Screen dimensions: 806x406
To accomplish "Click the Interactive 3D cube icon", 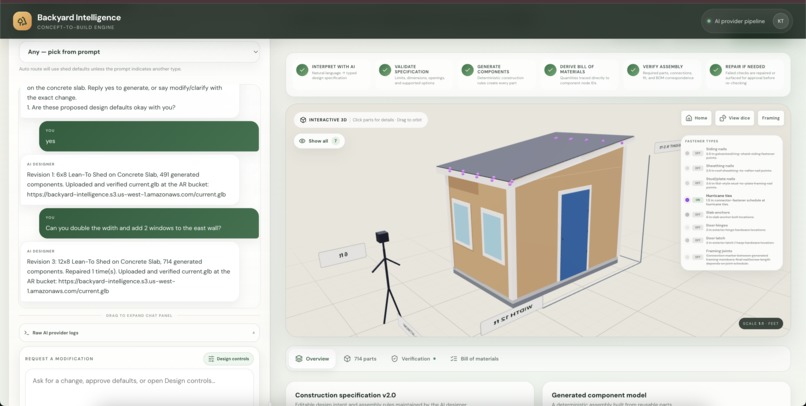I will [303, 120].
